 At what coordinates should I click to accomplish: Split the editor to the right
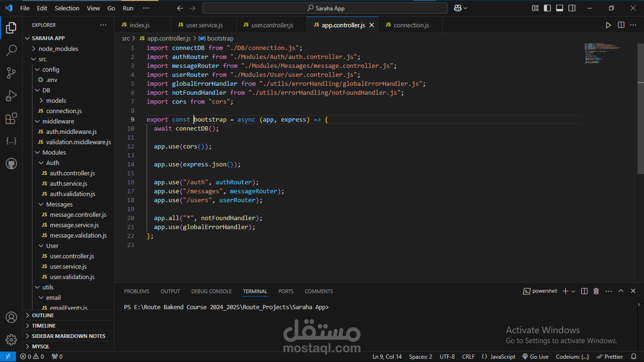tap(621, 25)
